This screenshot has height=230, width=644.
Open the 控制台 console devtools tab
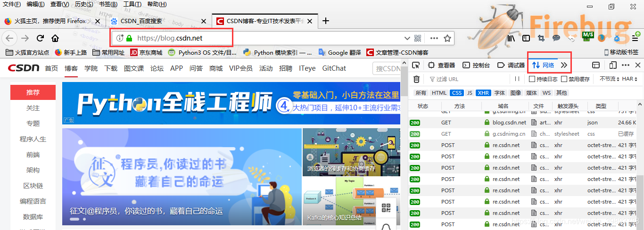coord(476,65)
